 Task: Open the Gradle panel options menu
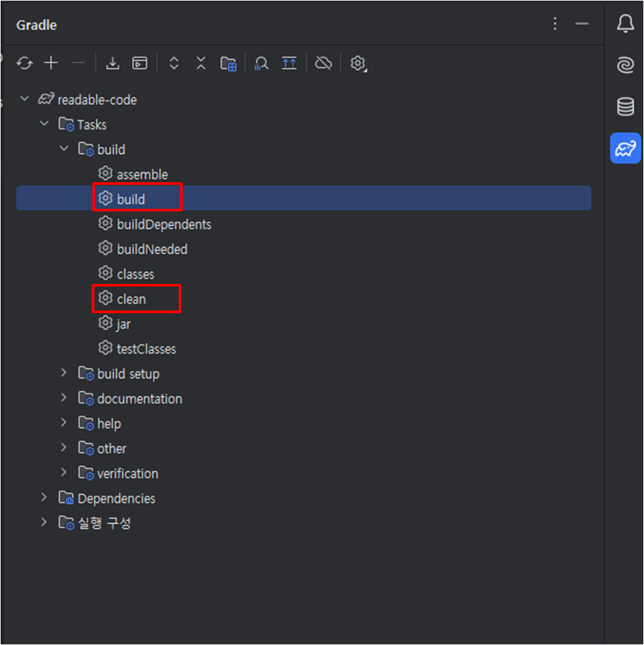coord(555,24)
